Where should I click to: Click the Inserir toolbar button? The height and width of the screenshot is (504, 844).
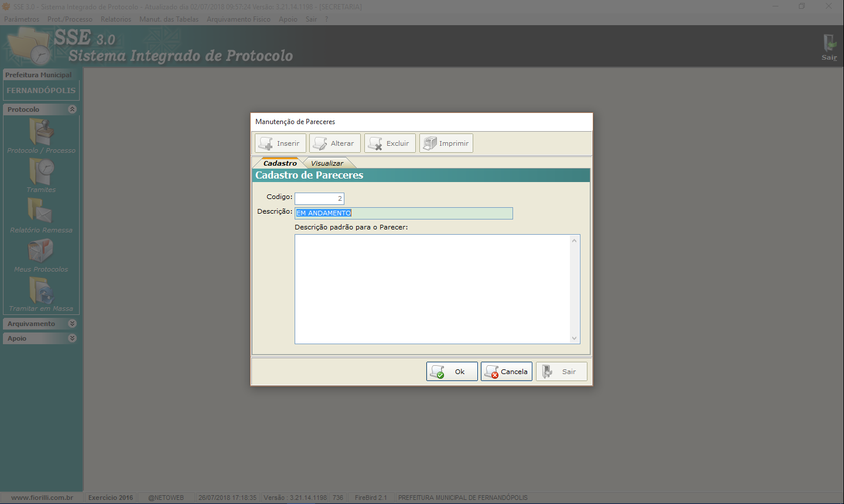(280, 143)
